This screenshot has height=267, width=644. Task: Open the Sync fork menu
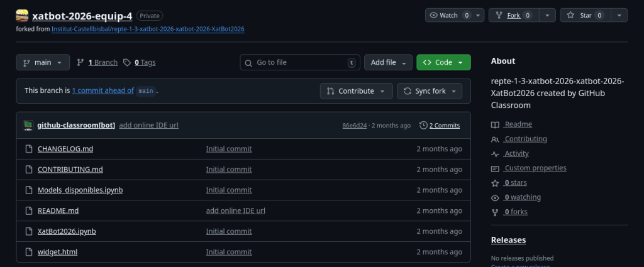(430, 91)
